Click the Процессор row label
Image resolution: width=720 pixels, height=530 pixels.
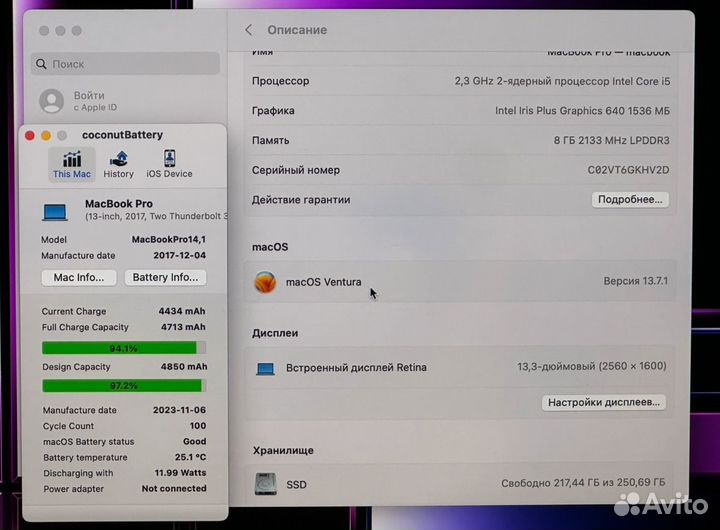click(x=281, y=81)
